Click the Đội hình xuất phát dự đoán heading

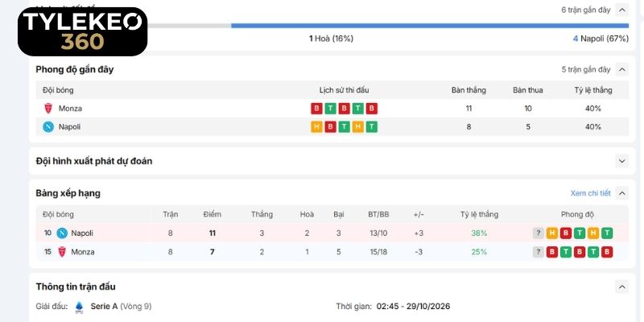point(94,161)
